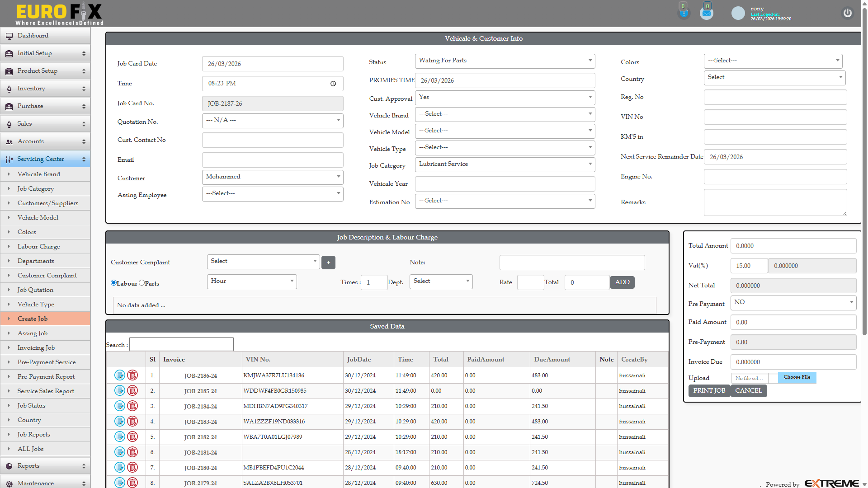
Task: Click the Inventory sidebar icon
Action: tap(9, 89)
